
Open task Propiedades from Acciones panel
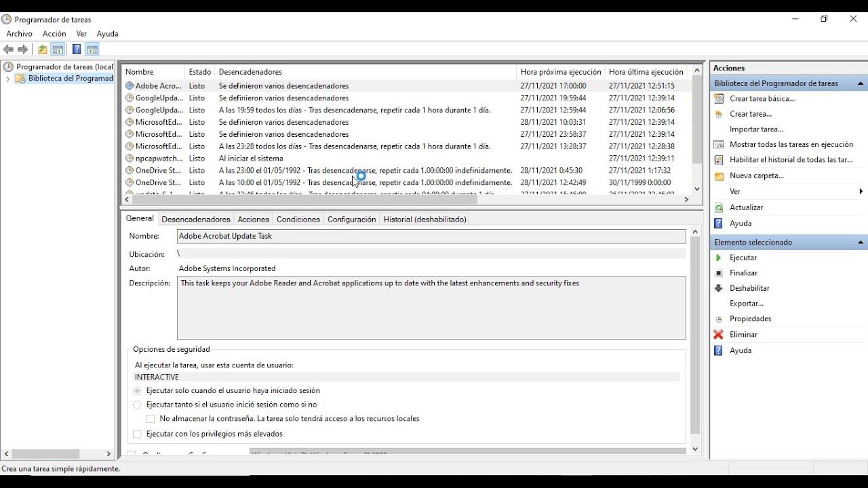pyautogui.click(x=749, y=319)
